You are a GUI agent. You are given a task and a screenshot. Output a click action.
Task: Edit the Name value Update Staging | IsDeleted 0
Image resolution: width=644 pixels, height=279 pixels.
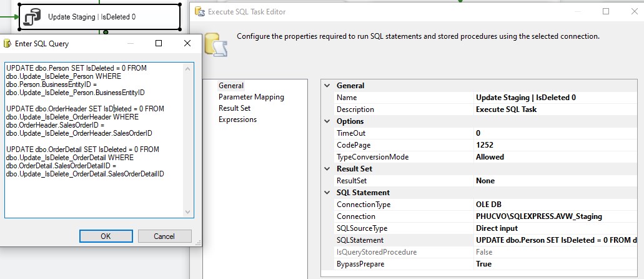click(526, 98)
